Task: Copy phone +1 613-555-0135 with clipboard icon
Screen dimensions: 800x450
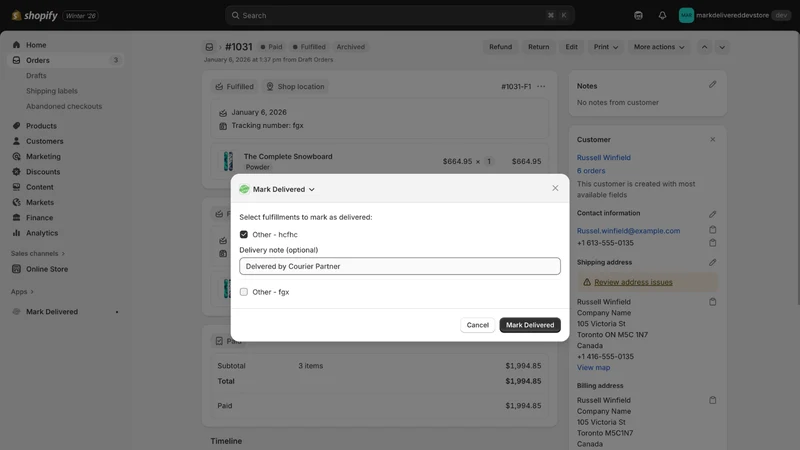Action: tap(713, 242)
